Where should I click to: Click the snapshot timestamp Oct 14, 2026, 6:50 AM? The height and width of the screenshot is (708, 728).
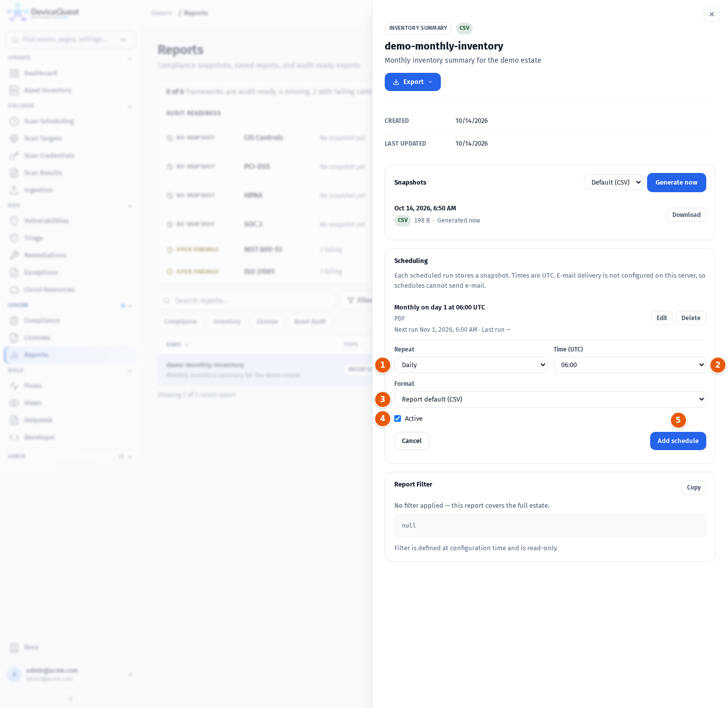(425, 208)
